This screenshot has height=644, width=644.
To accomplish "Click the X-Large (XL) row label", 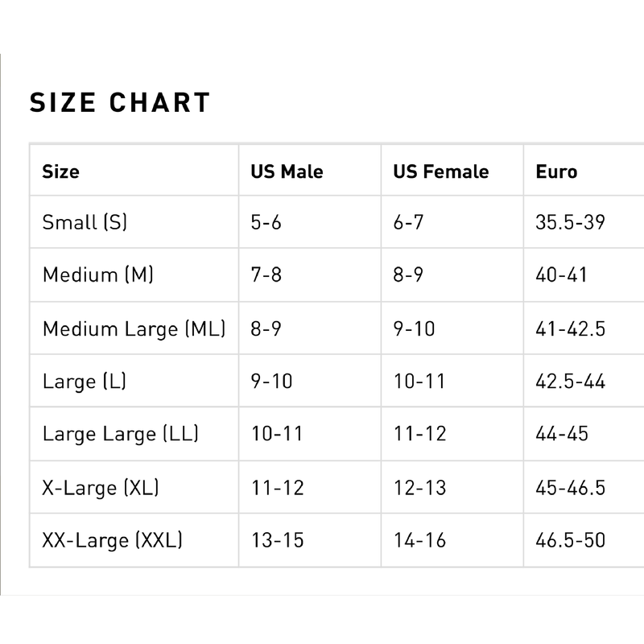I will pos(100,488).
